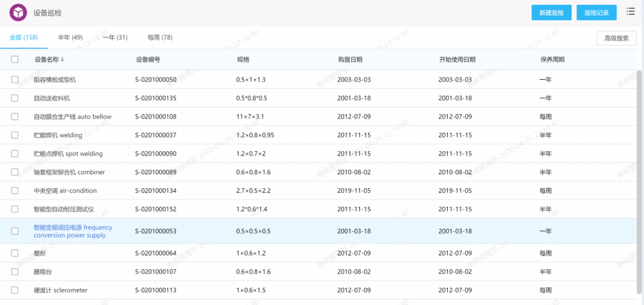Open 巡检记录 button
This screenshot has width=644, height=305.
point(597,13)
